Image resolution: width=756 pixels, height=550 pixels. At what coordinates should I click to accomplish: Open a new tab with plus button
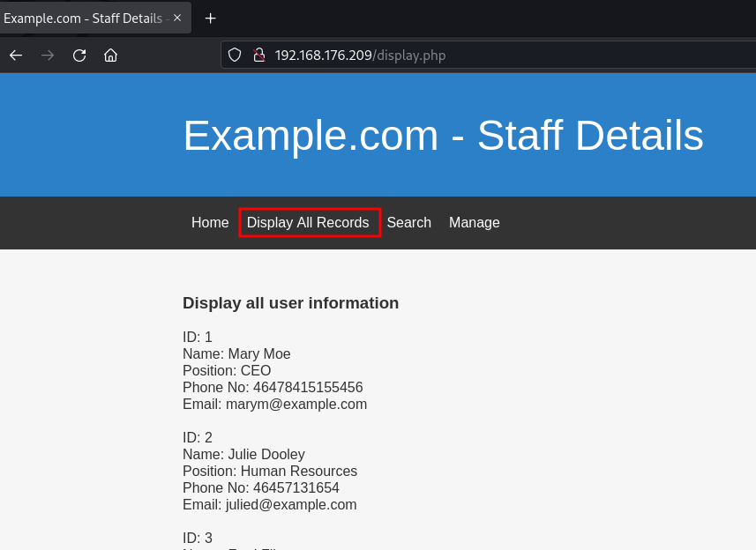(x=210, y=19)
